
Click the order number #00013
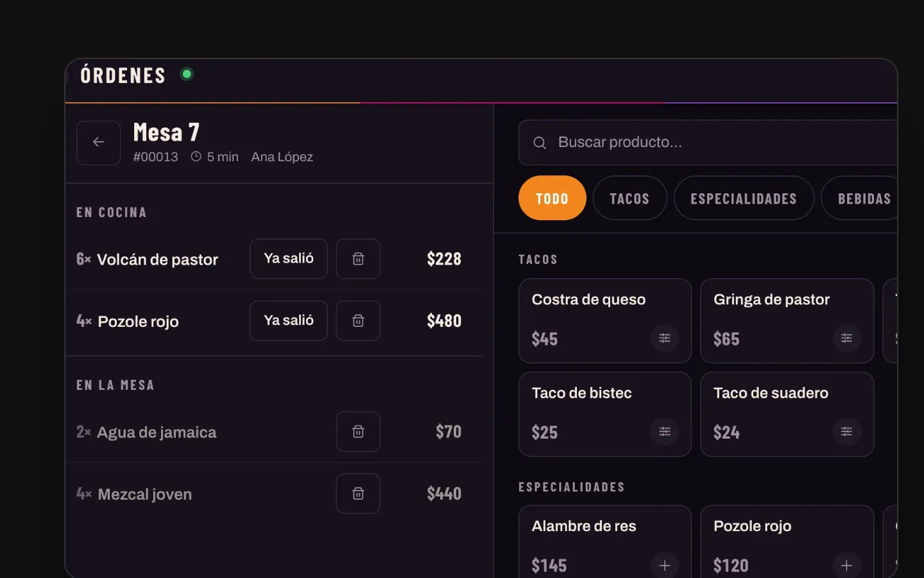pos(155,157)
